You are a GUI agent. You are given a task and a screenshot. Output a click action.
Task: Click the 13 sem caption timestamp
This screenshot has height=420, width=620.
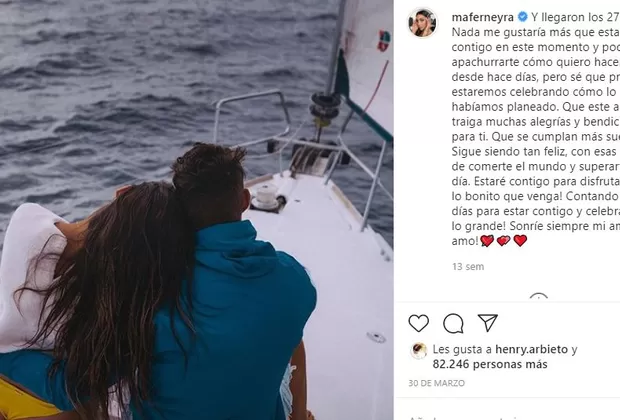pos(468,267)
